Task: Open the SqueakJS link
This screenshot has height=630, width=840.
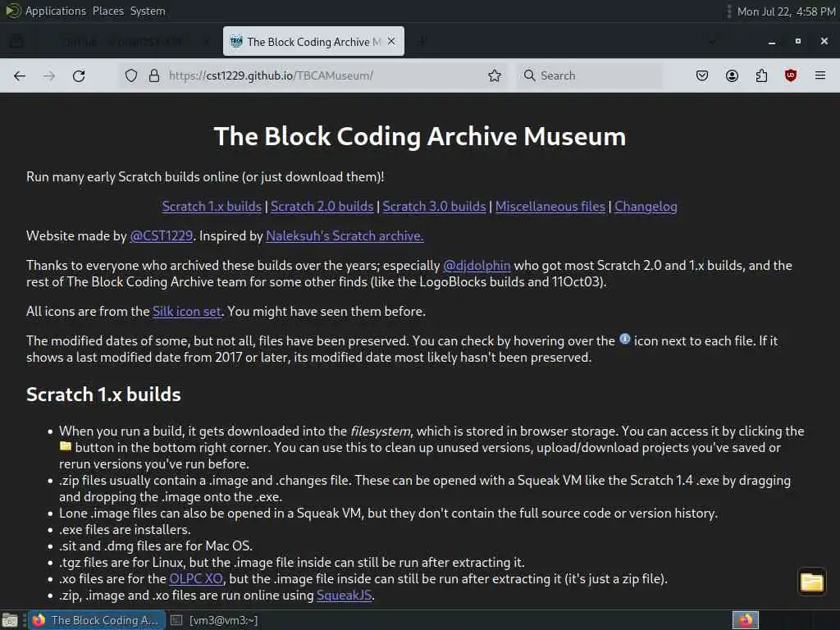Action: pyautogui.click(x=344, y=596)
